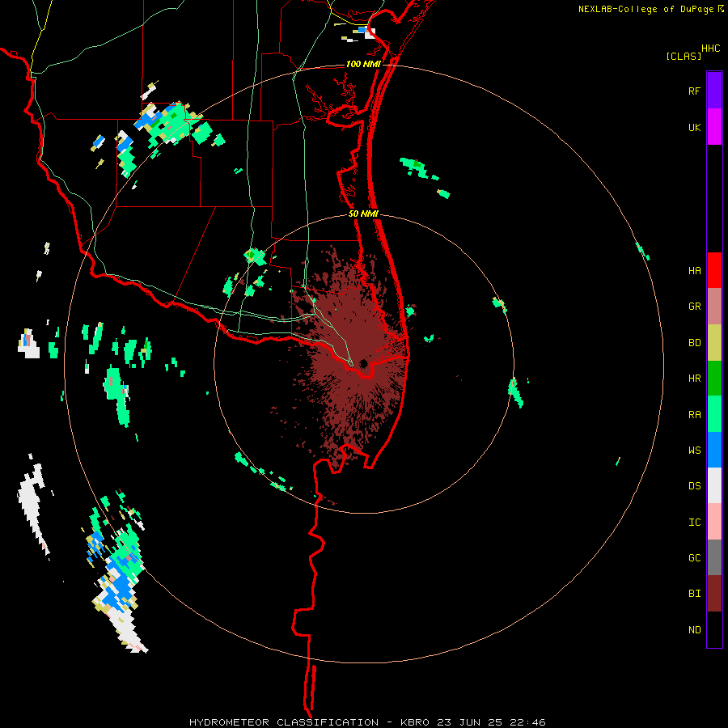Click the BI legend label
Screen dimensions: 728x728
(694, 594)
